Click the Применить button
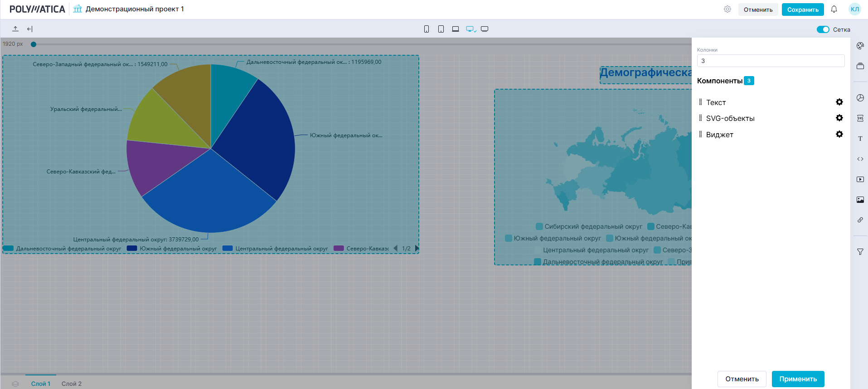The width and height of the screenshot is (868, 389). (x=798, y=379)
